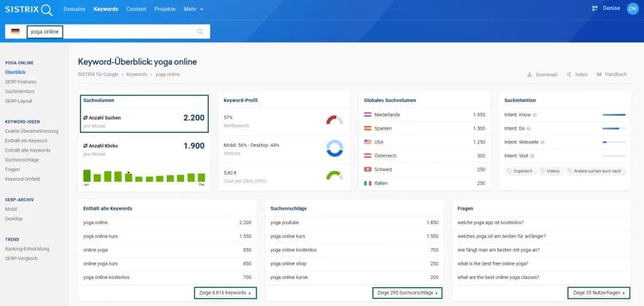Screen dimensions: 644x306
Task: Click Andere suchen auch nach tag
Action: coord(595,171)
